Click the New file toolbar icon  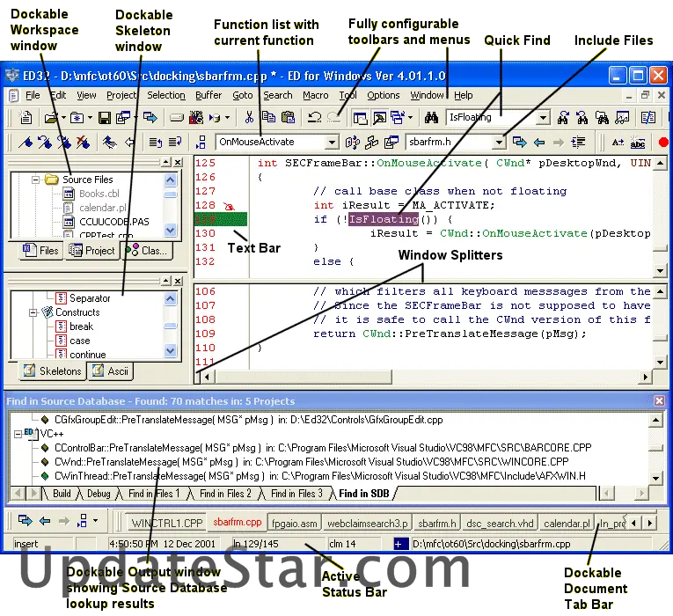click(26, 117)
